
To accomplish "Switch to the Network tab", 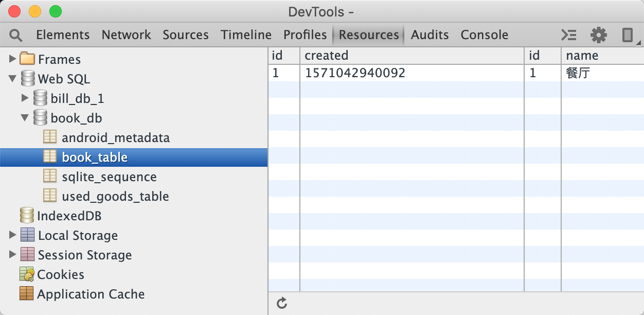I will pos(126,35).
